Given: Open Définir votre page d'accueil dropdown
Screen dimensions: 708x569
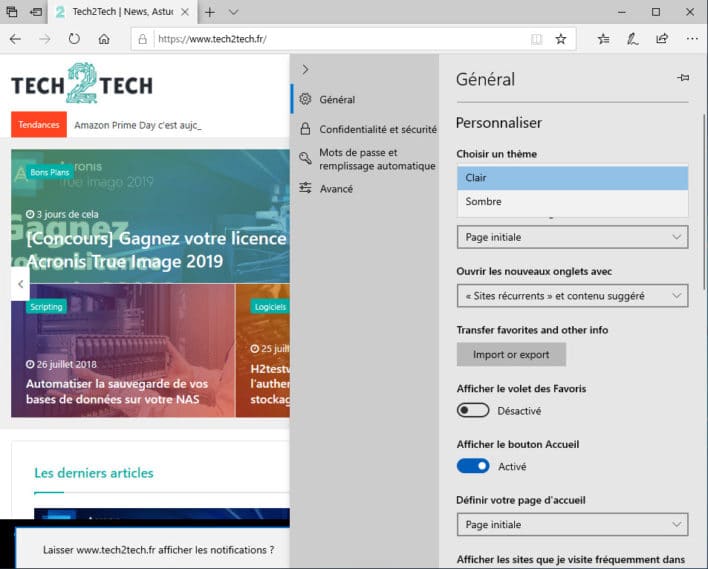Looking at the screenshot, I should tap(572, 524).
